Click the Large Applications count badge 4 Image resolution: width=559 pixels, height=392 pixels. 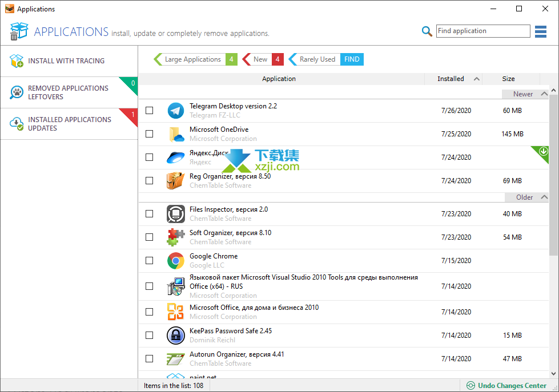[x=231, y=59]
